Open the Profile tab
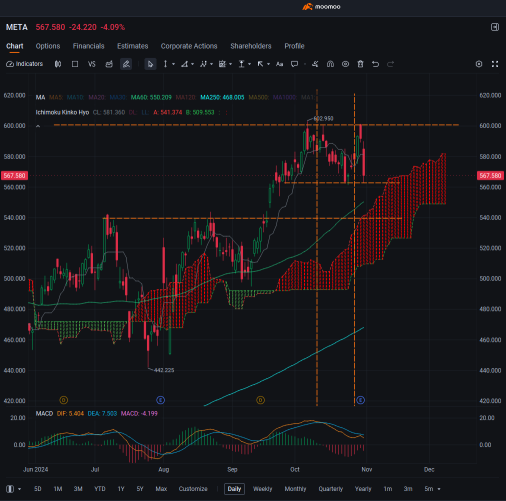 tap(294, 46)
